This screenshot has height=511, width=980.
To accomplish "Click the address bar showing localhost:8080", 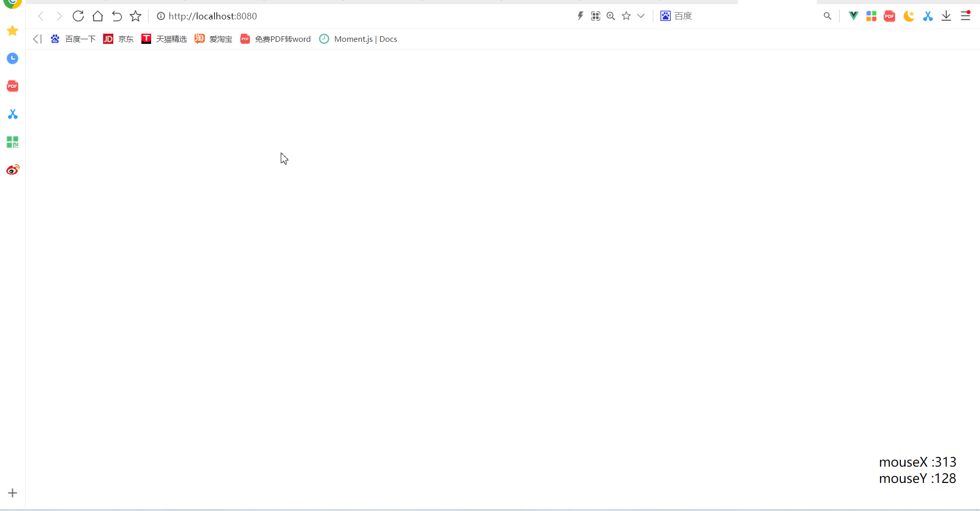I will pyautogui.click(x=213, y=16).
